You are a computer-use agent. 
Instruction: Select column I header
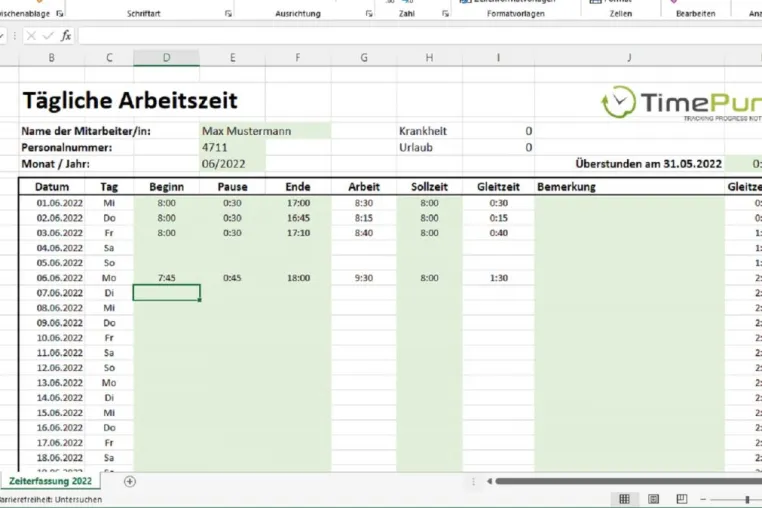pyautogui.click(x=498, y=57)
